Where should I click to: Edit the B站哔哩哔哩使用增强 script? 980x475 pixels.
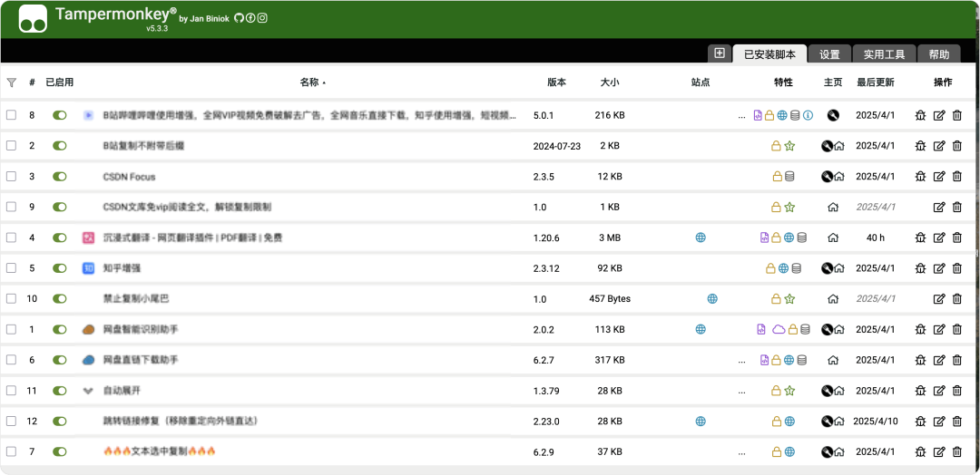tap(939, 115)
